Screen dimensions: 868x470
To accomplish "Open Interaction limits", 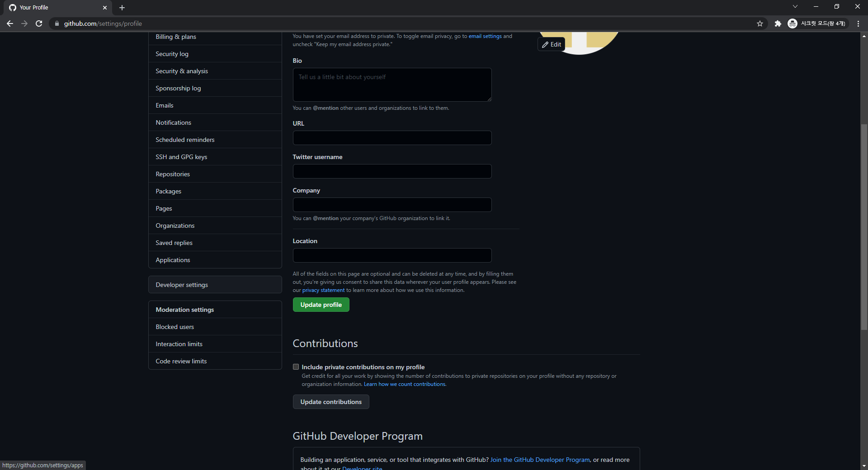I will point(215,344).
